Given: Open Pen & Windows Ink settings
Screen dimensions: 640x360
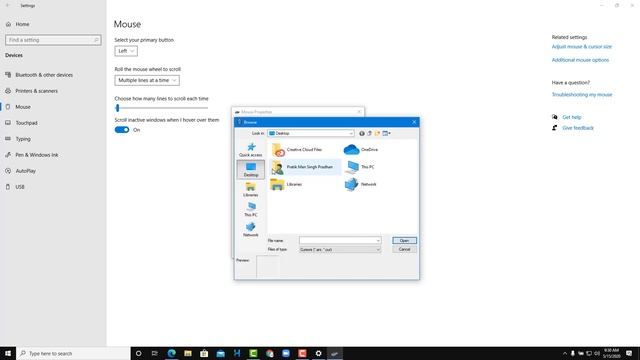Looking at the screenshot, I should [37, 155].
